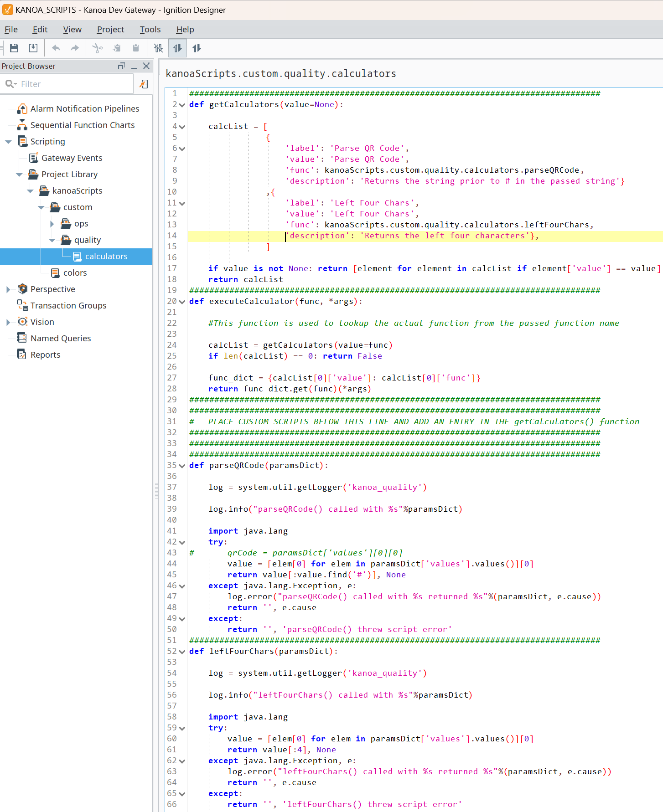This screenshot has width=663, height=812.
Task: Fold executeCalculator function at line 20
Action: 182,302
